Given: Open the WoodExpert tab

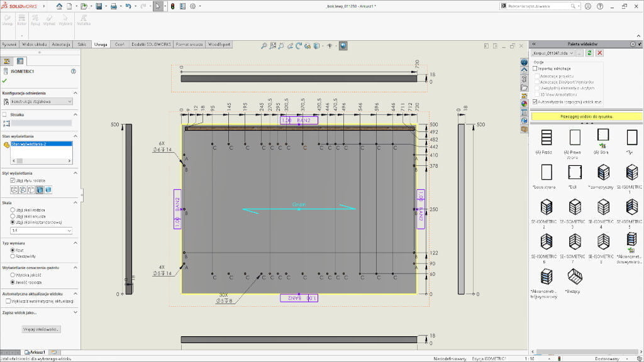Looking at the screenshot, I should 219,45.
